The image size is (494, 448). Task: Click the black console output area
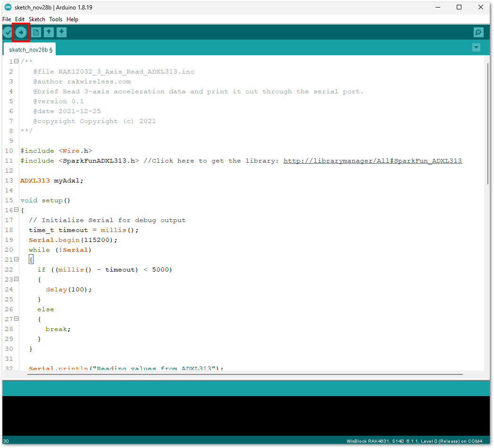tap(246, 415)
